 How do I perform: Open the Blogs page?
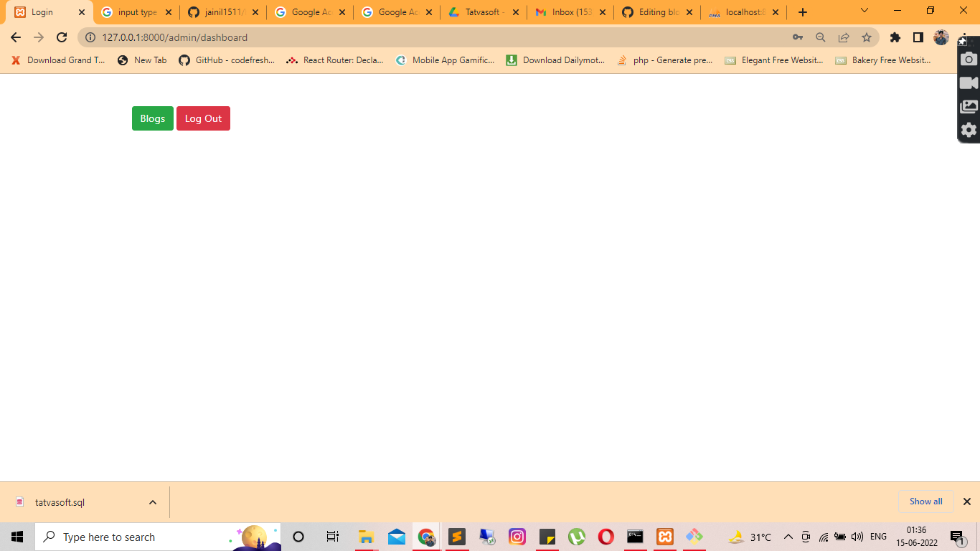click(x=152, y=118)
